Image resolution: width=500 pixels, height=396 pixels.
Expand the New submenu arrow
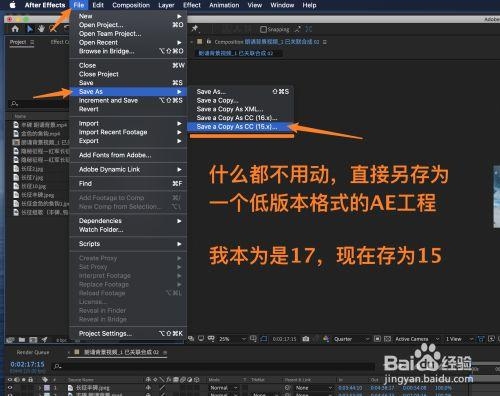point(179,16)
